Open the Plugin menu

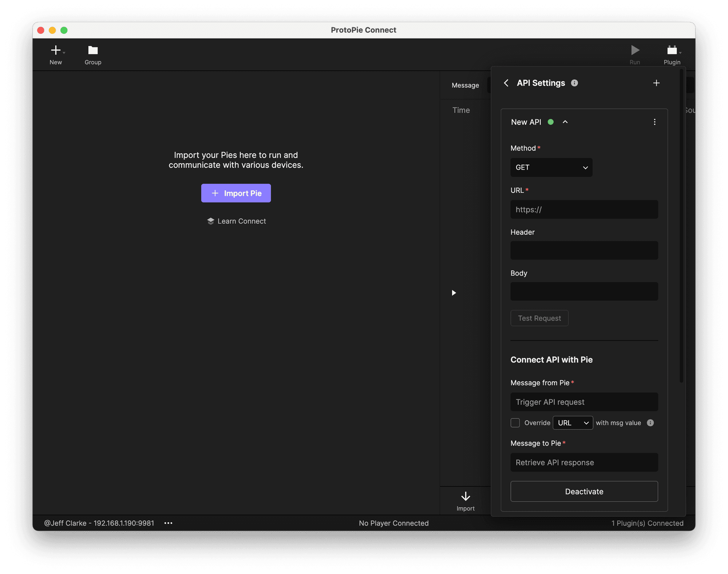click(x=672, y=55)
